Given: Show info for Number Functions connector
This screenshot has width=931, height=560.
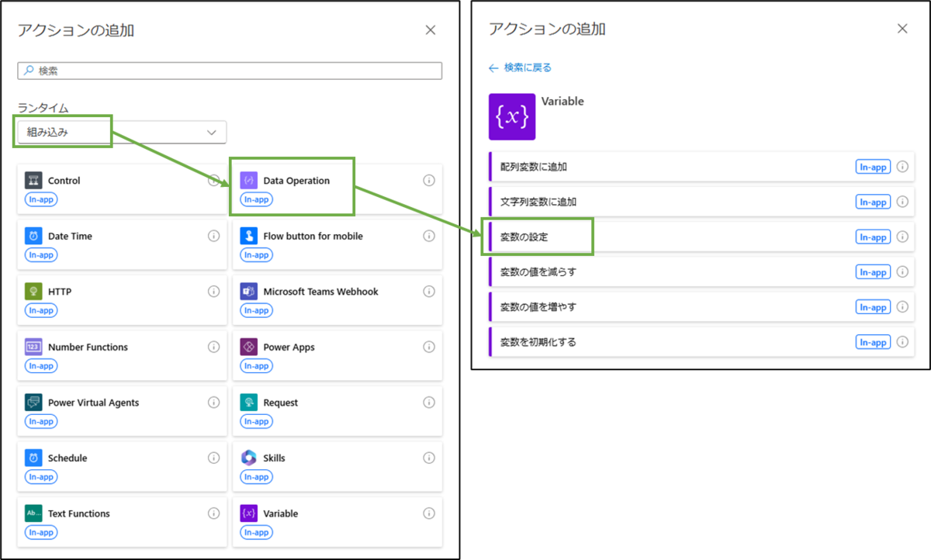Looking at the screenshot, I should click(x=213, y=347).
